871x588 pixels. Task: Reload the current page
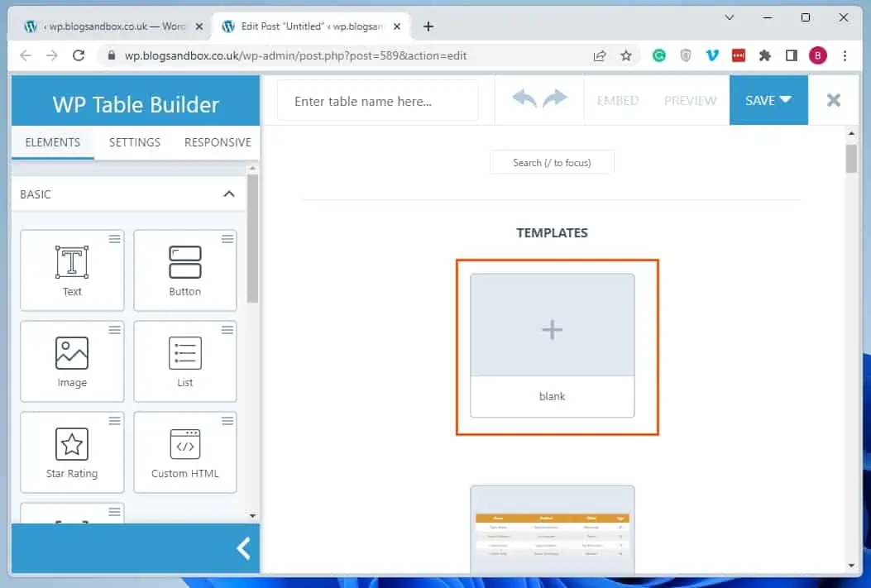79,55
